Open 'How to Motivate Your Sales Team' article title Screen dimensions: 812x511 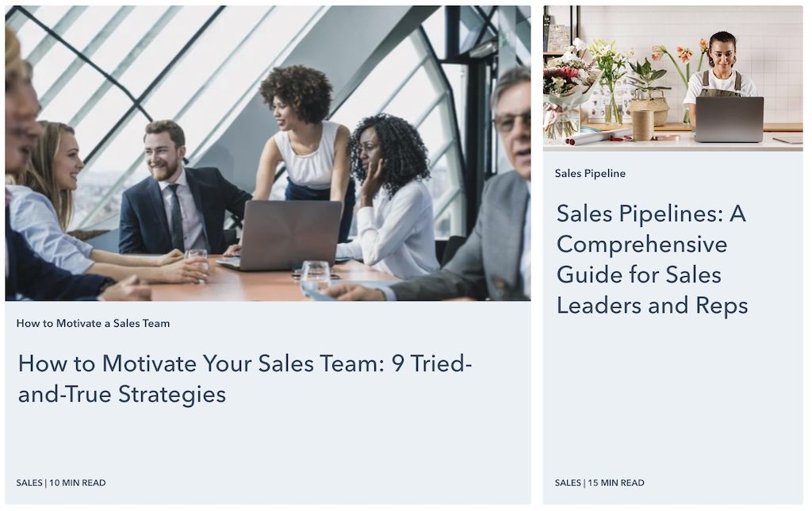pos(244,378)
